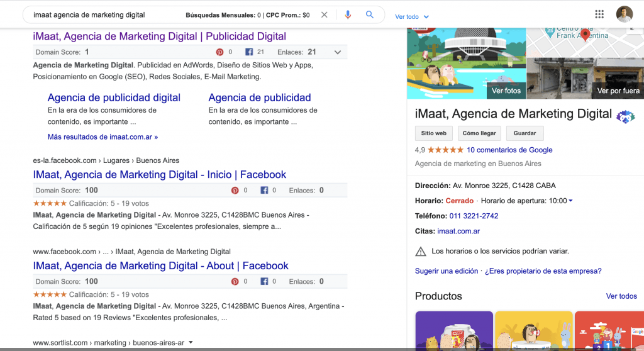Click Pinterest icon in Facebook Inicio result bar
644x351 pixels.
pos(235,191)
